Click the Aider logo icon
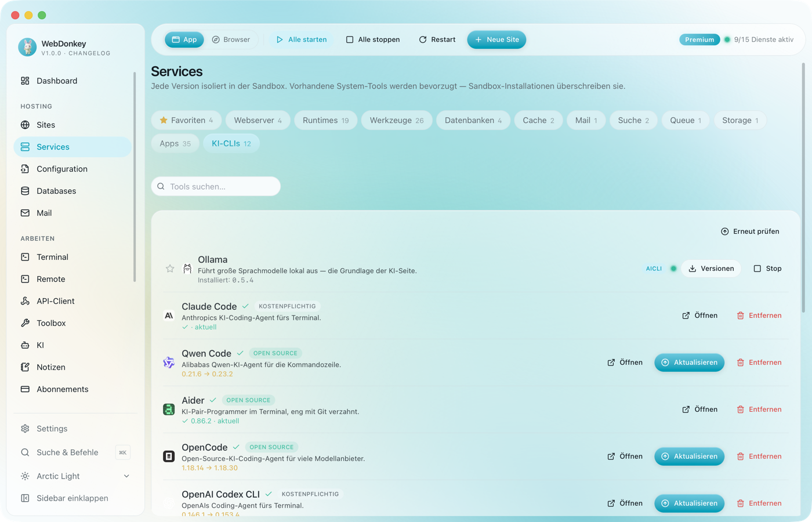This screenshot has width=812, height=522. (x=169, y=409)
